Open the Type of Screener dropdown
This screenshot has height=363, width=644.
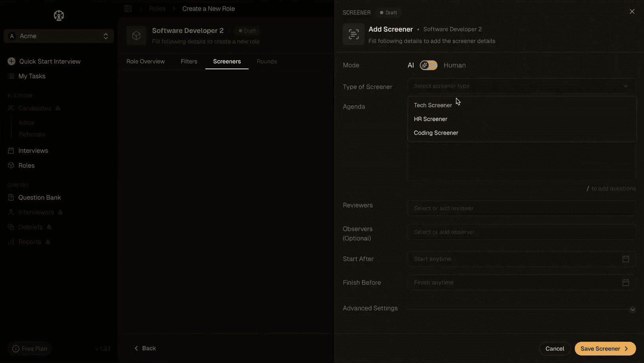pos(522,86)
